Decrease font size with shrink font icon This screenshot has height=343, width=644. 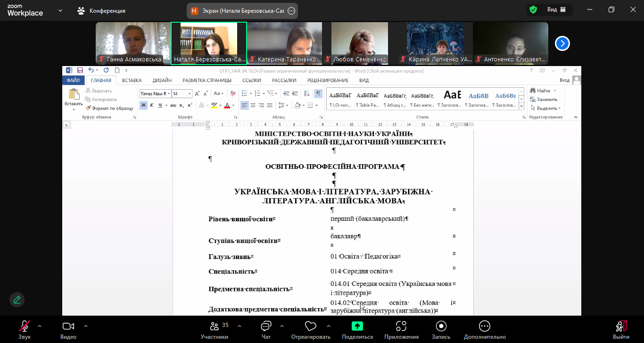click(206, 93)
